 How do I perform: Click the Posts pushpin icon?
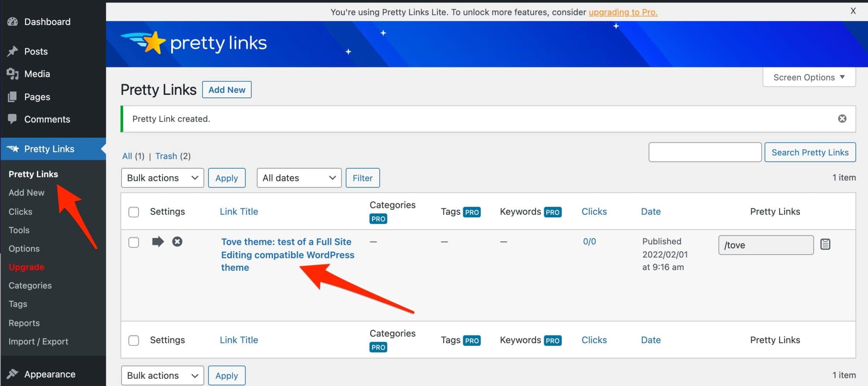13,51
